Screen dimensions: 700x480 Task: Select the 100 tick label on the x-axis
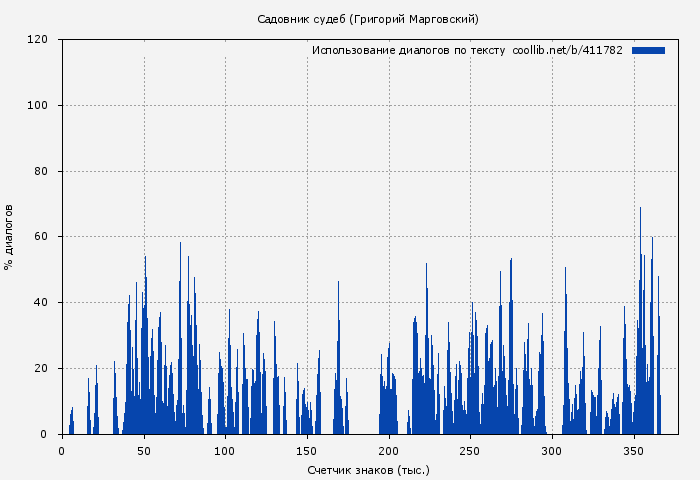(x=225, y=451)
